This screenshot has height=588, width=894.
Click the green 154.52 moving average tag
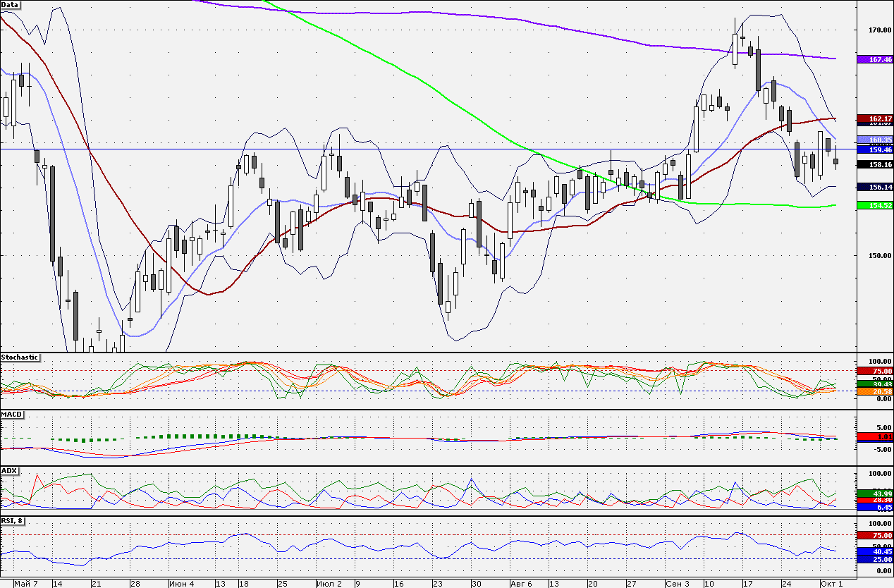pos(874,204)
